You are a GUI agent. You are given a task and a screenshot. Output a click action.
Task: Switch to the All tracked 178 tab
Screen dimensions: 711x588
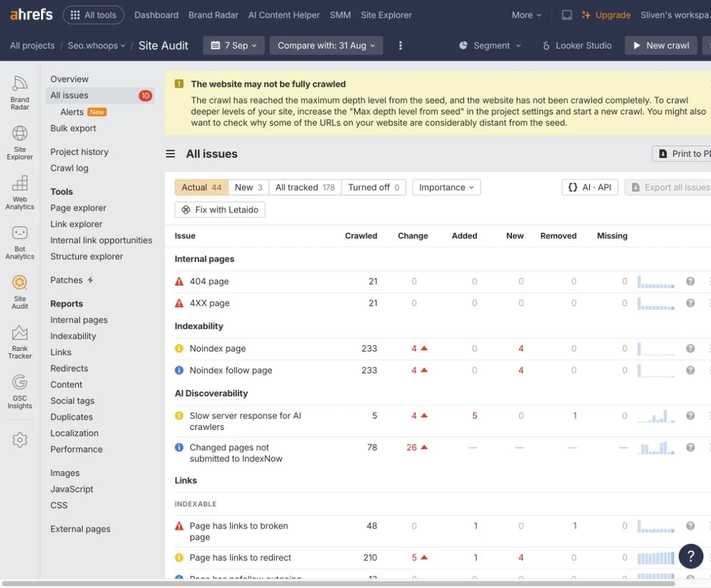point(305,187)
